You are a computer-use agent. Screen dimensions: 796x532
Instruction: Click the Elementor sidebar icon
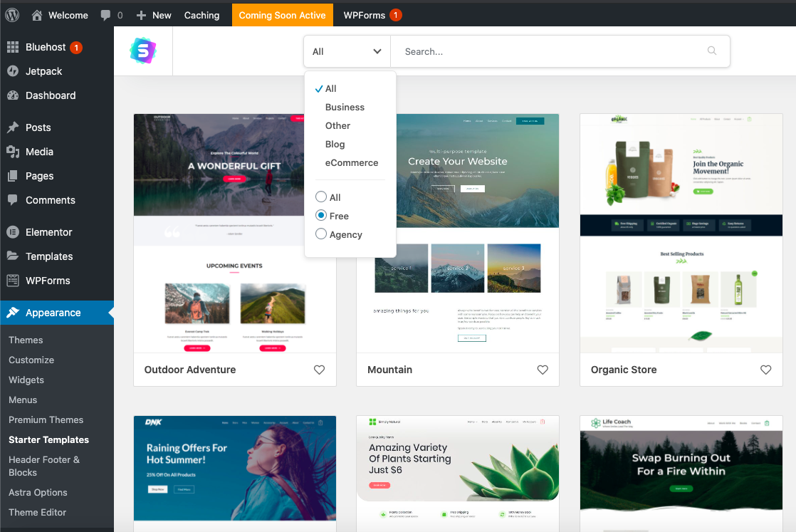click(13, 232)
